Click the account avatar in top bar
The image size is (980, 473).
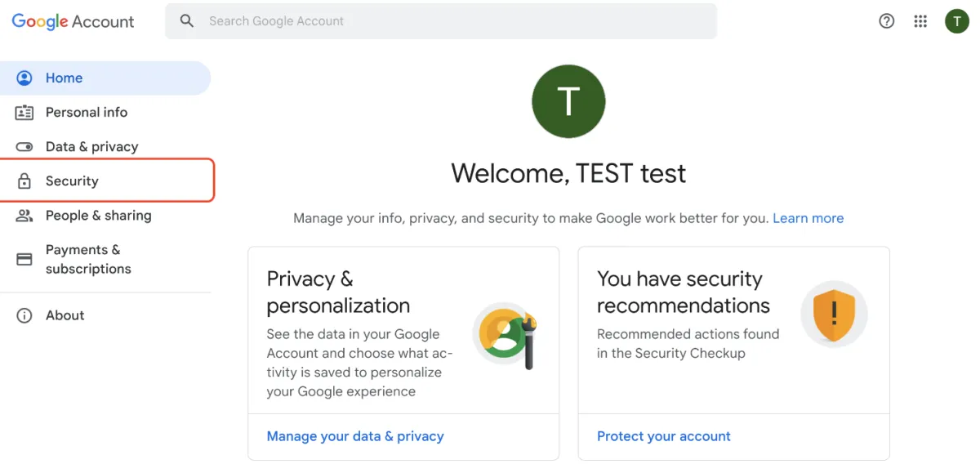(956, 21)
